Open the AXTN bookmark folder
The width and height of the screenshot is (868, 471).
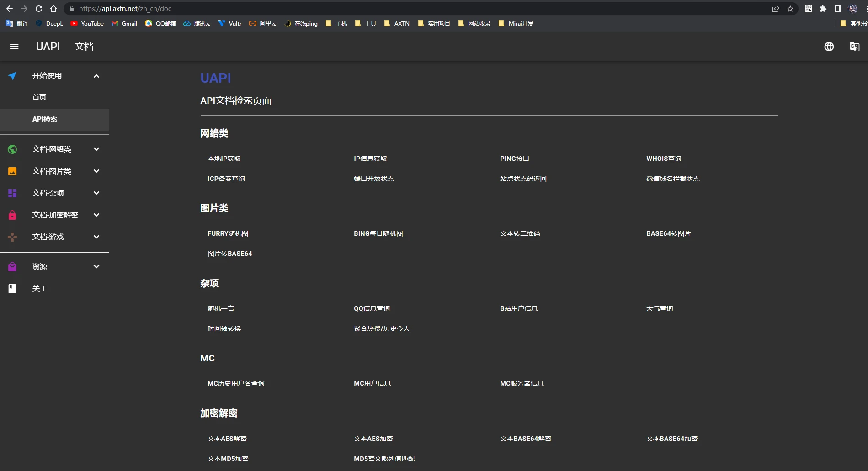(397, 23)
